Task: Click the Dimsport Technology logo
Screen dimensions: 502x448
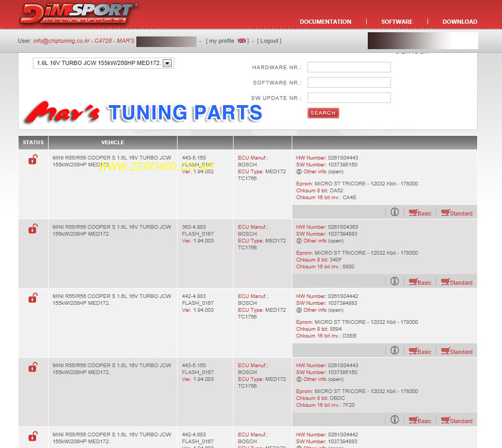Action: click(78, 13)
